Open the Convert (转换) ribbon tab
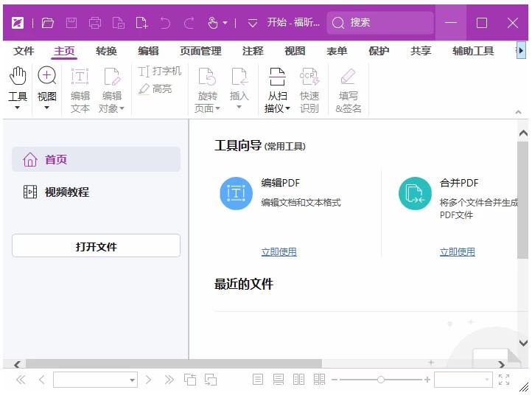This screenshot has width=532, height=401. [106, 51]
